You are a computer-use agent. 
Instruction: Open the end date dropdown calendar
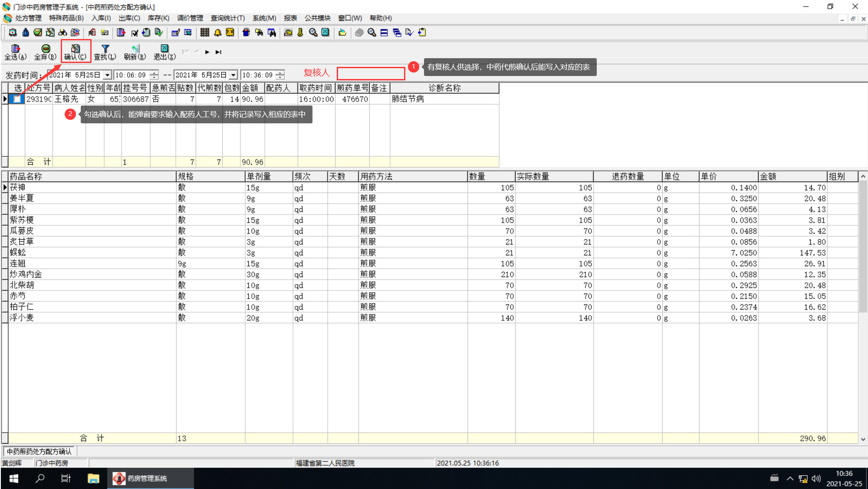pyautogui.click(x=233, y=75)
